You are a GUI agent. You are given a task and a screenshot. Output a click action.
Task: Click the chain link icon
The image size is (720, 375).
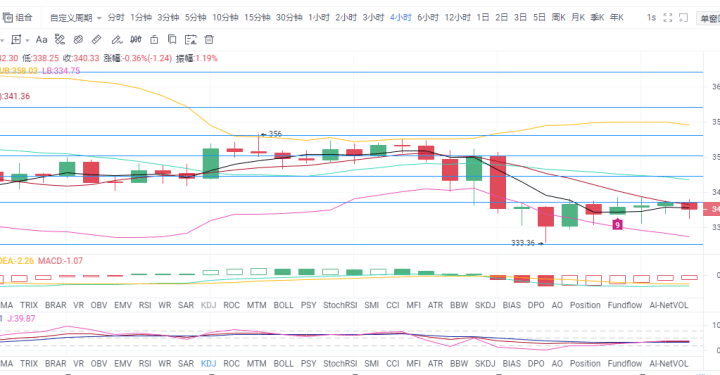(x=78, y=39)
